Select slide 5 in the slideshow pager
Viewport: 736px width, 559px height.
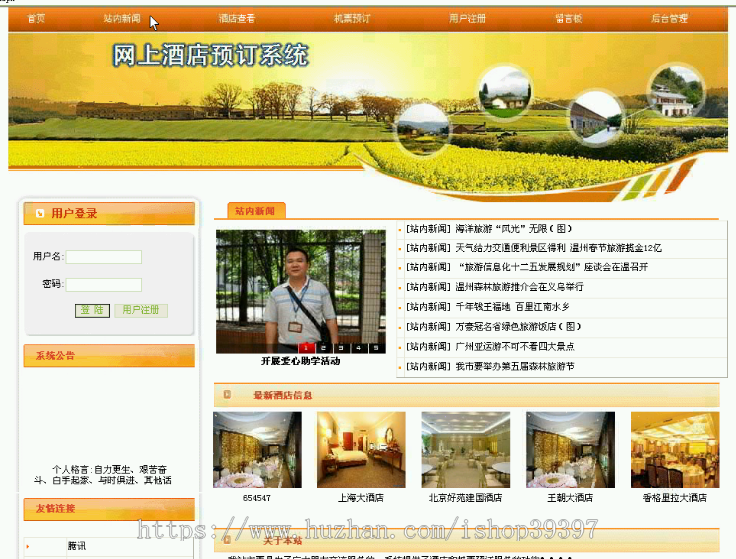pos(376,348)
